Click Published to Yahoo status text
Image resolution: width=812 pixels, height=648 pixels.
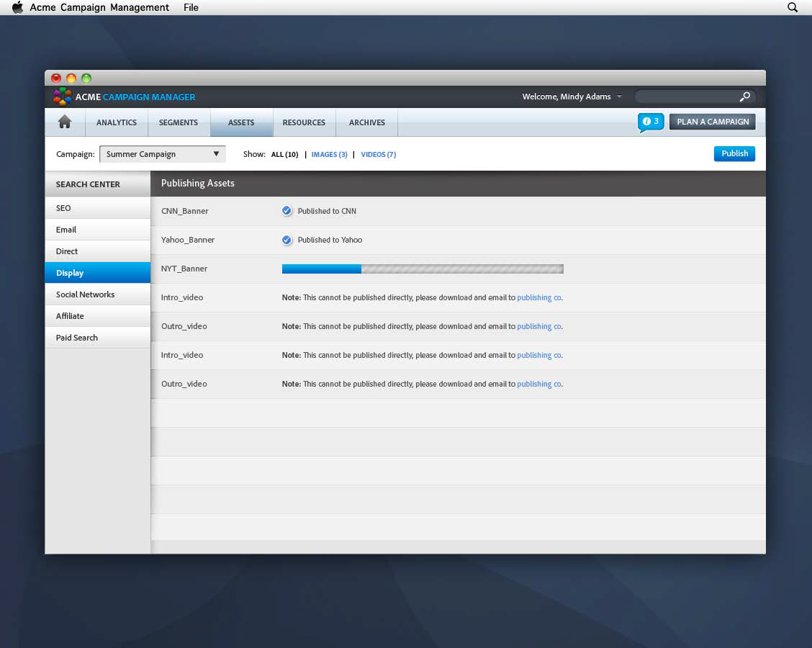(x=330, y=240)
